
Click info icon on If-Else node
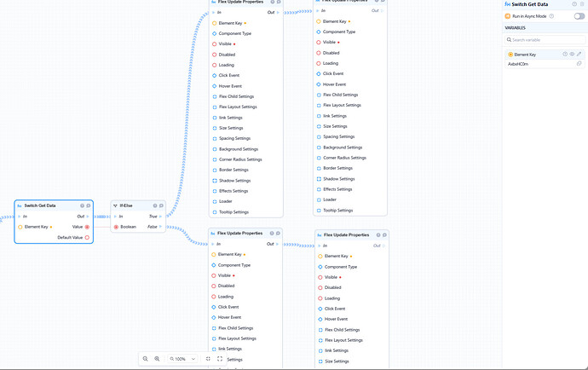155,205
